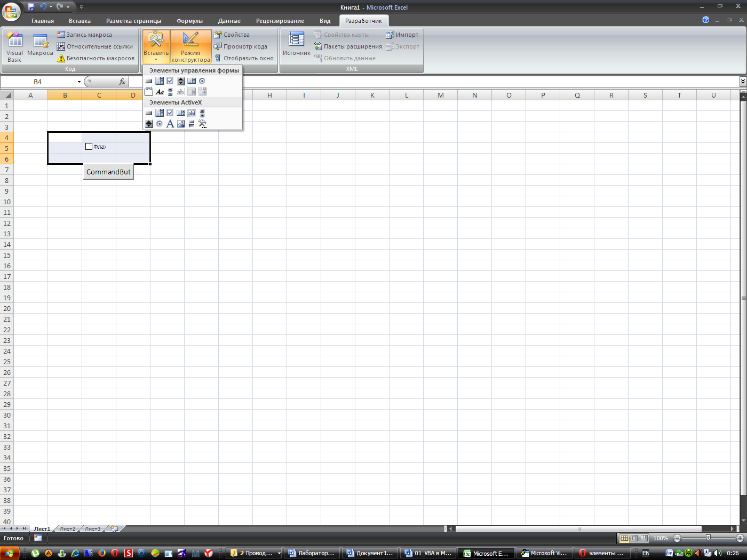747x560 pixels.
Task: Click zoom out minus button
Action: point(677,538)
